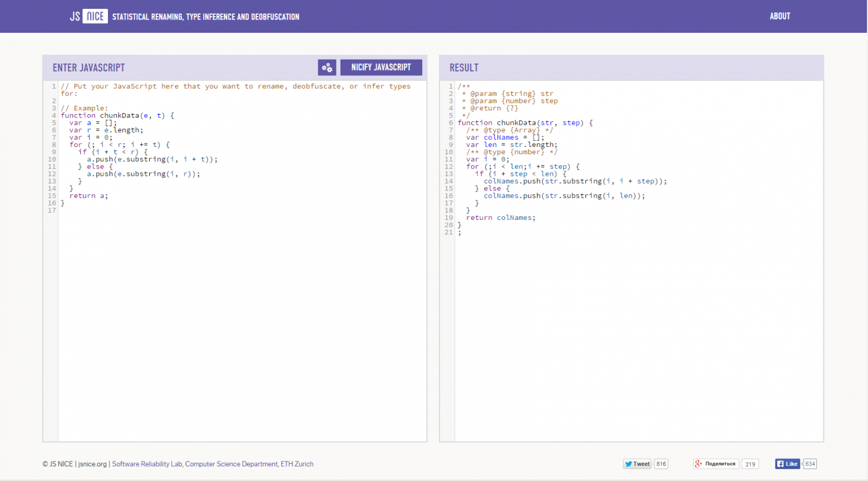Click the '/** @type {number} */' result line

[x=512, y=152]
